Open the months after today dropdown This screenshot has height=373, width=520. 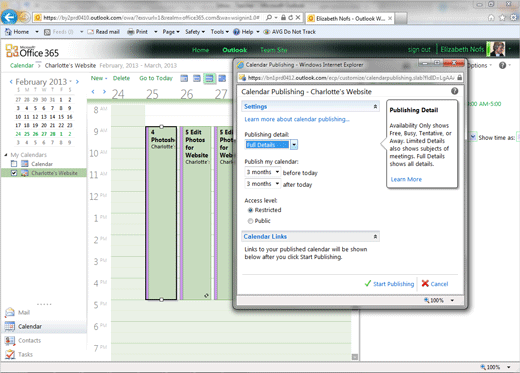(x=277, y=184)
